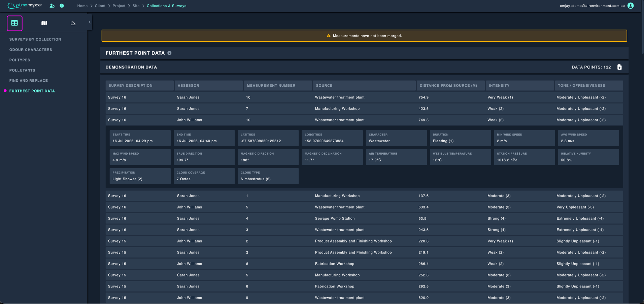Image resolution: width=644 pixels, height=304 pixels.
Task: Open Find and Replace sidebar item
Action: tap(29, 81)
